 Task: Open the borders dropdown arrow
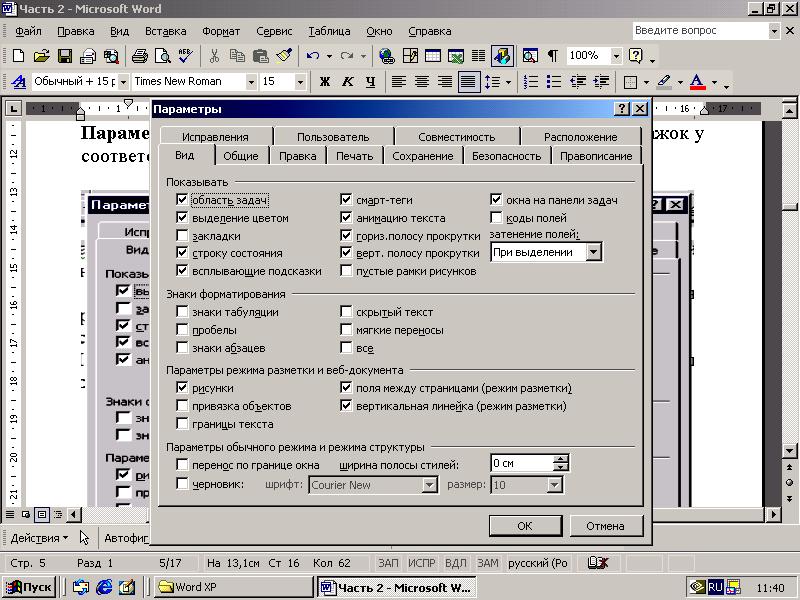(x=646, y=82)
